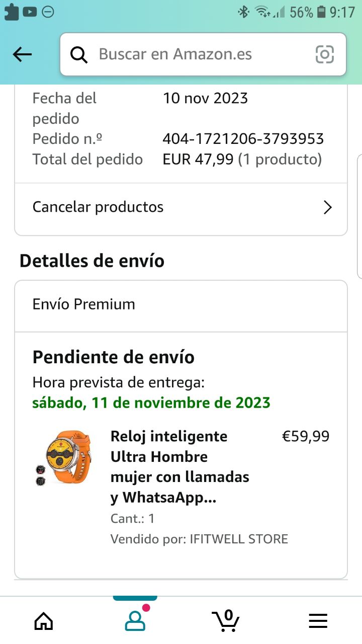This screenshot has width=362, height=644.
Task: Tap the Wi-Fi status icon
Action: coord(262,12)
